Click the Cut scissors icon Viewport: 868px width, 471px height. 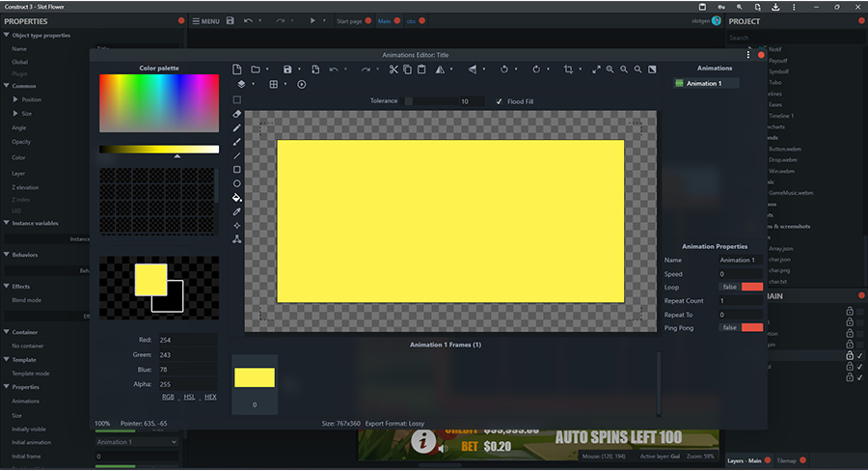[x=393, y=69]
